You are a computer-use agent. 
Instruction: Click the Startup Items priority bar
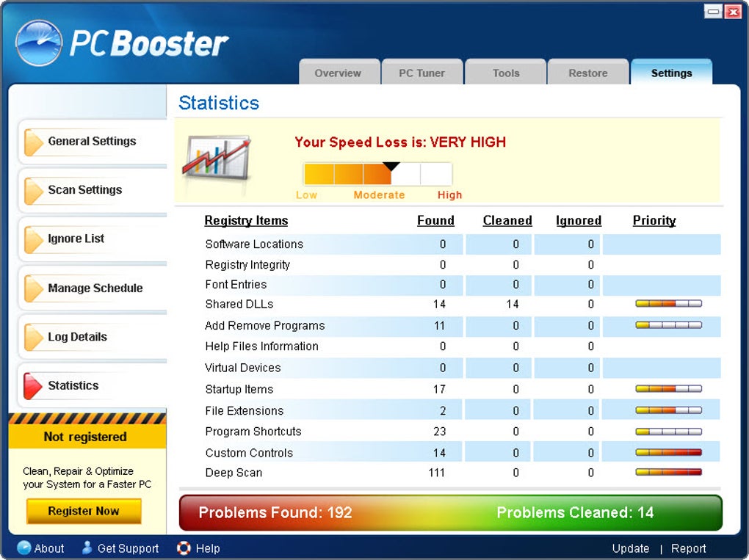(x=668, y=389)
